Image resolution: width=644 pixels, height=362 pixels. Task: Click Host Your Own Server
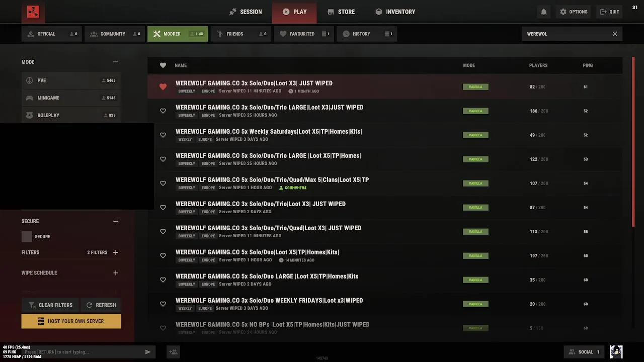(71, 321)
